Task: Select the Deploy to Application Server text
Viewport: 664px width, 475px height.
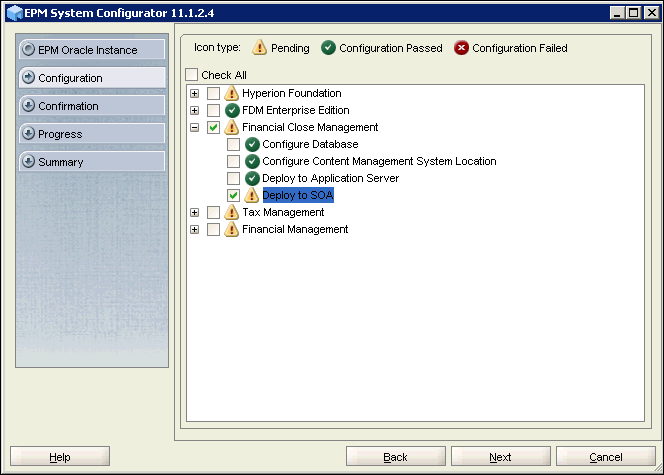Action: 330,178
